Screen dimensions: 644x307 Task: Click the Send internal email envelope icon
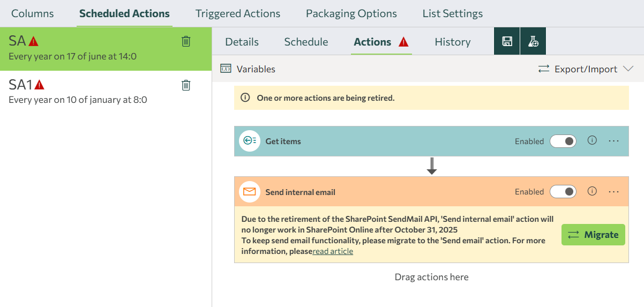(x=250, y=192)
